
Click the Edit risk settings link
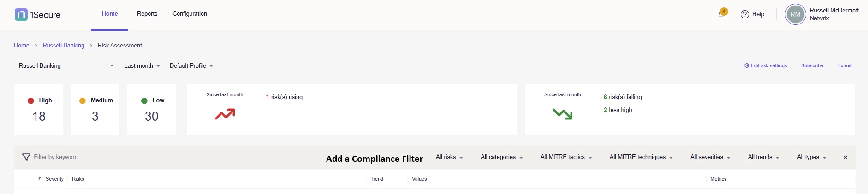click(x=766, y=66)
